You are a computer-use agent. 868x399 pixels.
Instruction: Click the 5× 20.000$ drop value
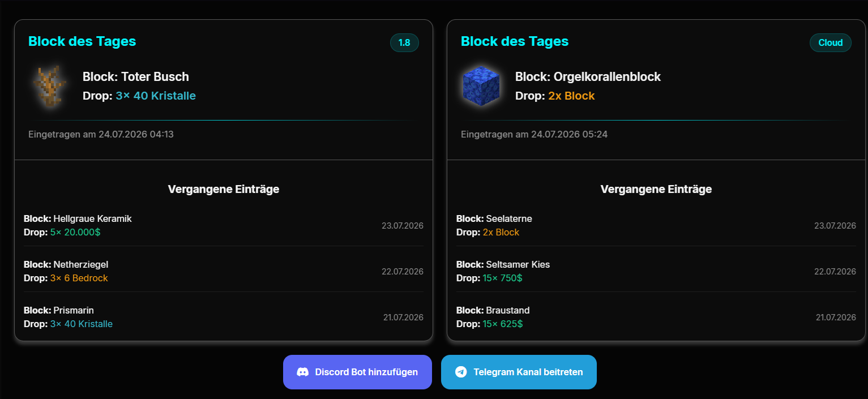(x=75, y=232)
